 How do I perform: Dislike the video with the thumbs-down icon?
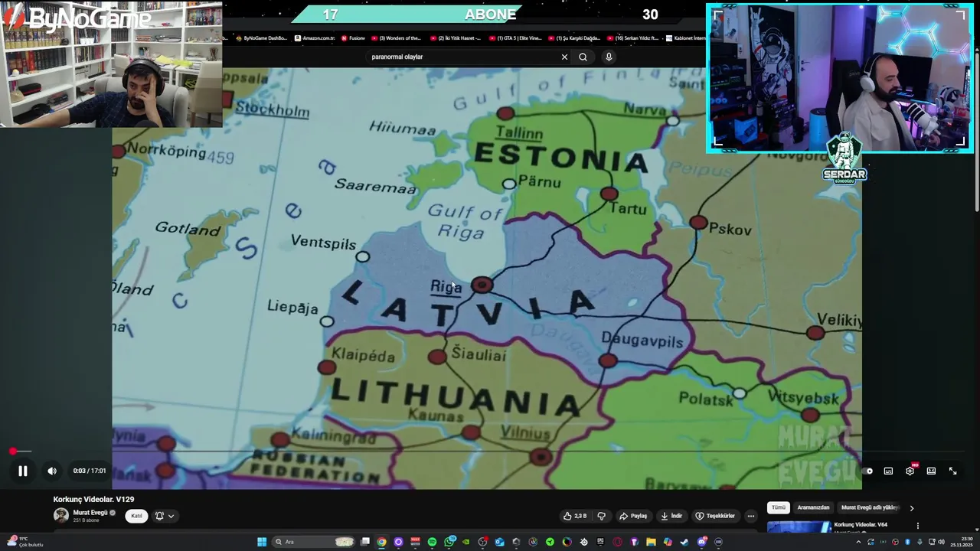601,516
